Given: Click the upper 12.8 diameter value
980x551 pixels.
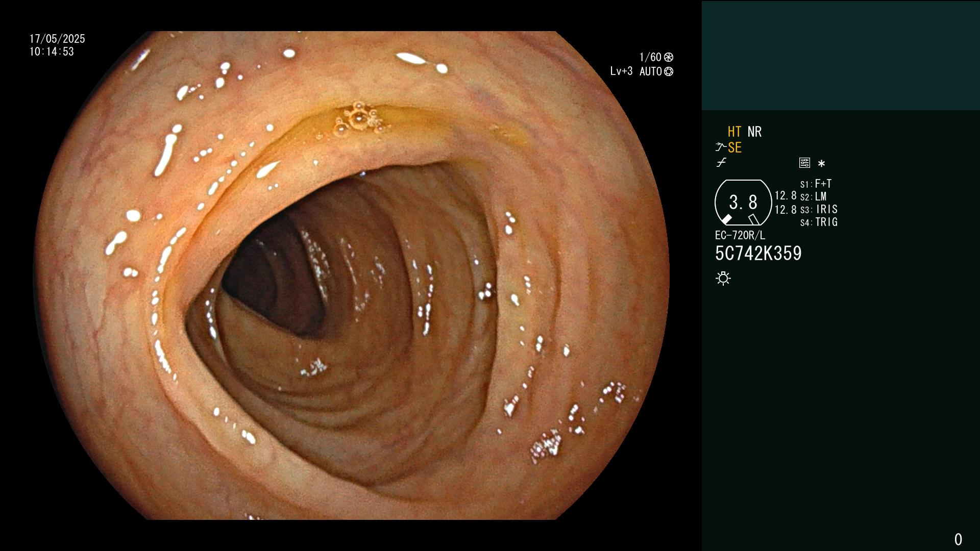Looking at the screenshot, I should (x=786, y=195).
